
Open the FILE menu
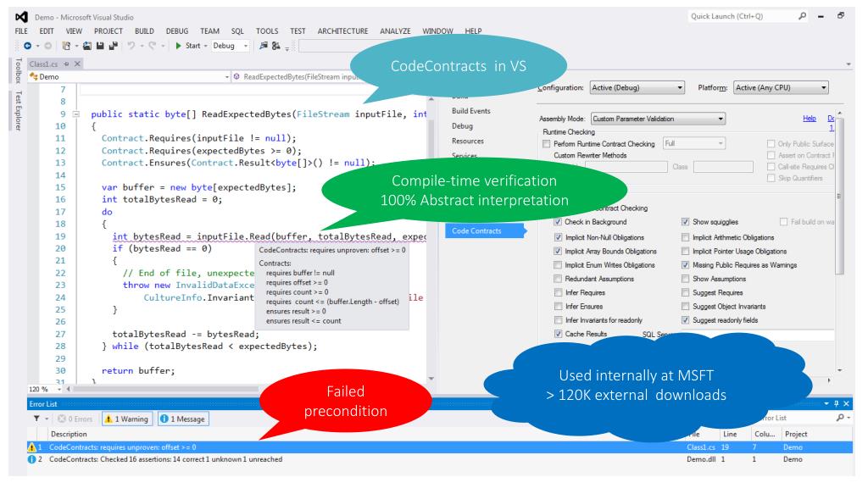[21, 31]
